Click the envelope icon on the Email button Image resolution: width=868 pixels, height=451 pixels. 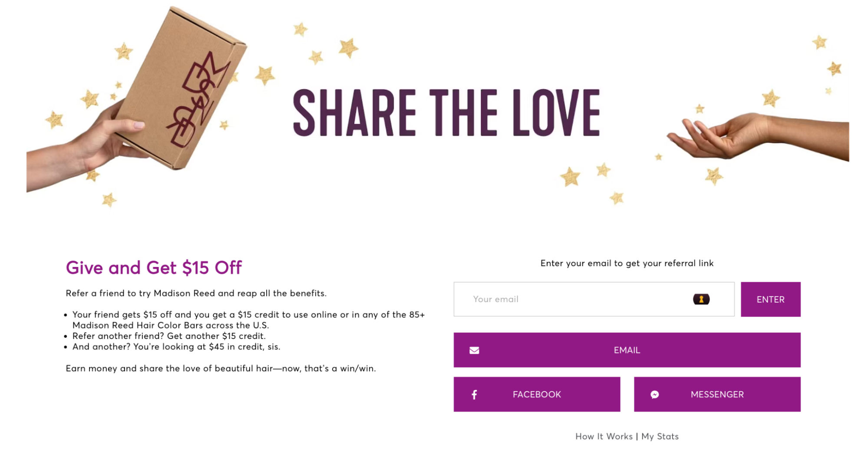(x=474, y=350)
